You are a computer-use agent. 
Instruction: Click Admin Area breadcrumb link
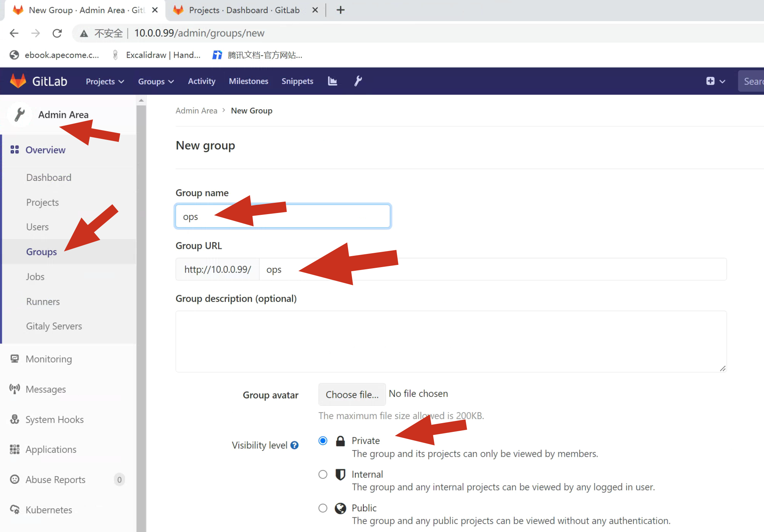point(196,110)
